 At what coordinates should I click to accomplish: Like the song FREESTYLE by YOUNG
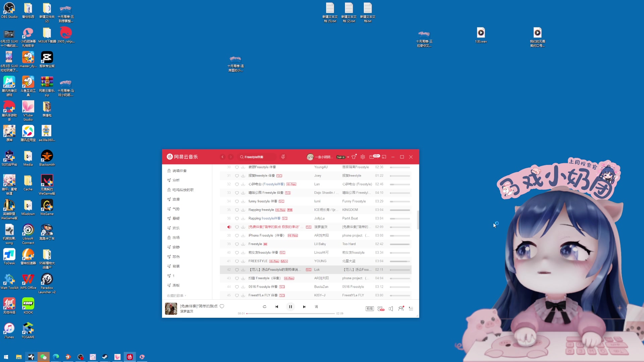click(237, 261)
